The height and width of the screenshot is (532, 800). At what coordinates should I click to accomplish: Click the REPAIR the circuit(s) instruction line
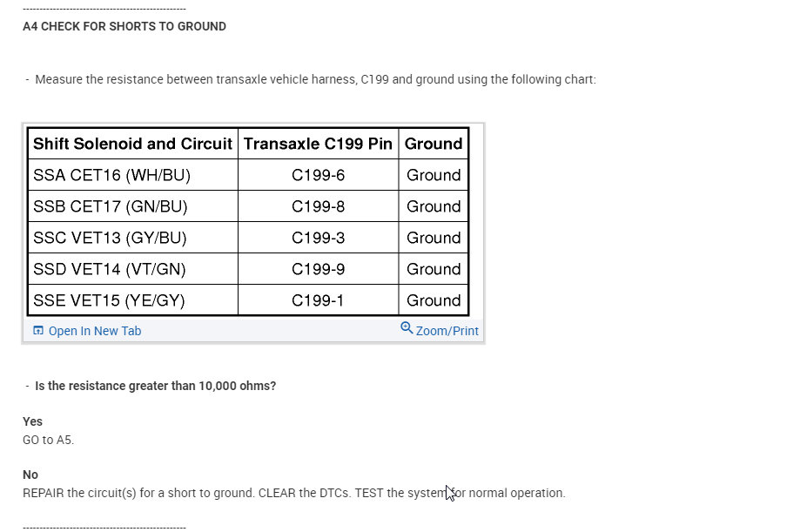pyautogui.click(x=293, y=493)
